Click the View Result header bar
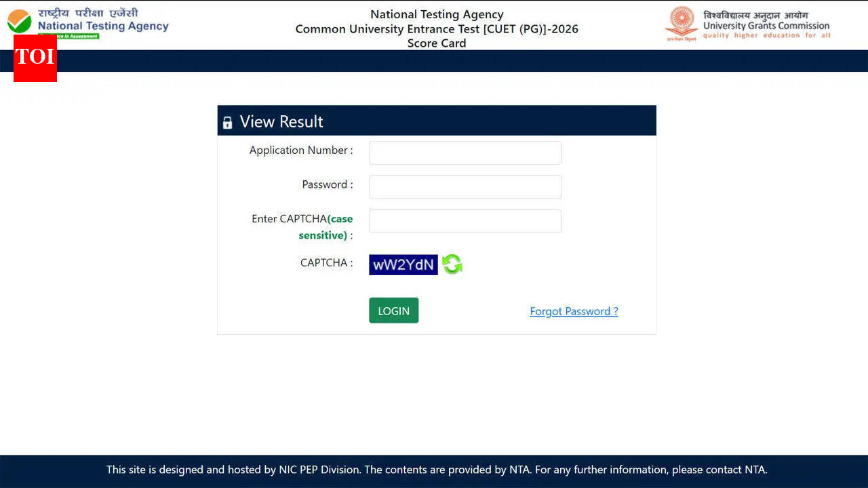This screenshot has height=488, width=868. (x=437, y=120)
